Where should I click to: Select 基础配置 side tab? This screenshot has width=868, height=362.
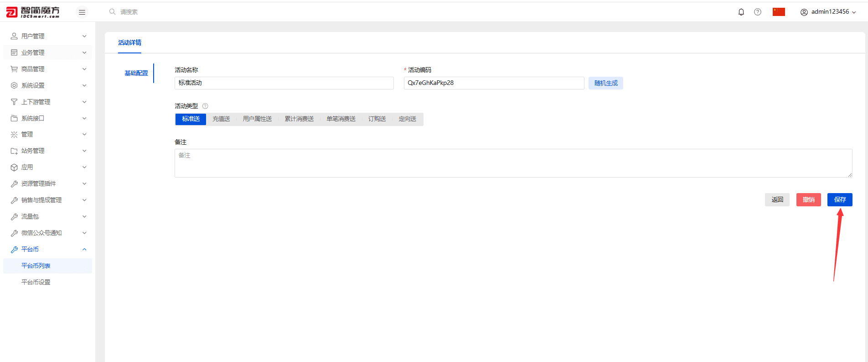(x=136, y=73)
